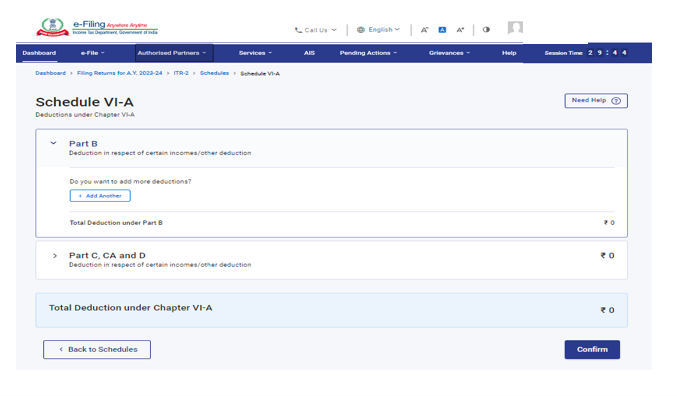The image size is (677, 396).
Task: Decrease font size with A- icon
Action: (x=424, y=30)
